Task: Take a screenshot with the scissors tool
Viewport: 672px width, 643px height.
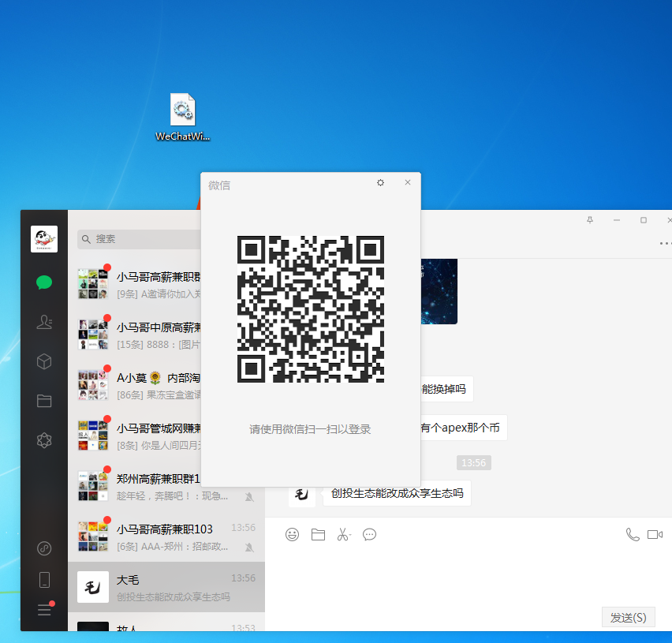Action: pos(343,535)
